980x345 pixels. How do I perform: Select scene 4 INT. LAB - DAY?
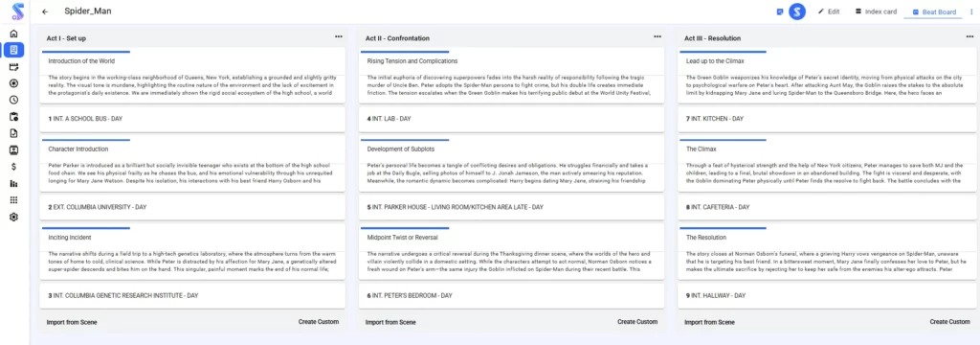[511, 119]
